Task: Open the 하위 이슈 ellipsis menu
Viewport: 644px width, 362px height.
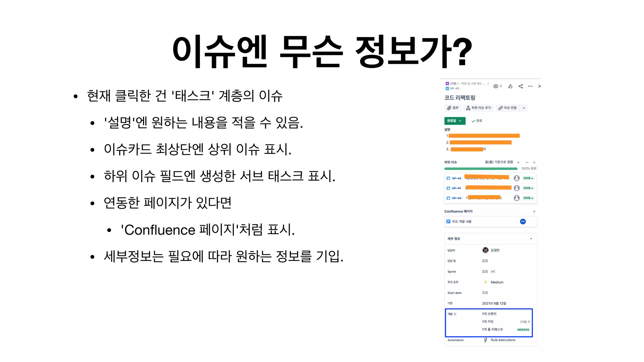Action: (527, 162)
